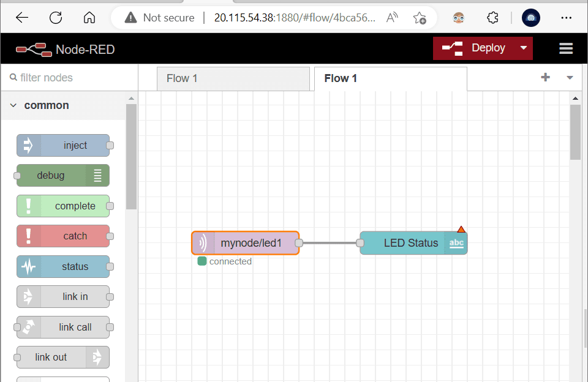588x382 pixels.
Task: Click the inject node's arrow icon
Action: click(x=29, y=146)
